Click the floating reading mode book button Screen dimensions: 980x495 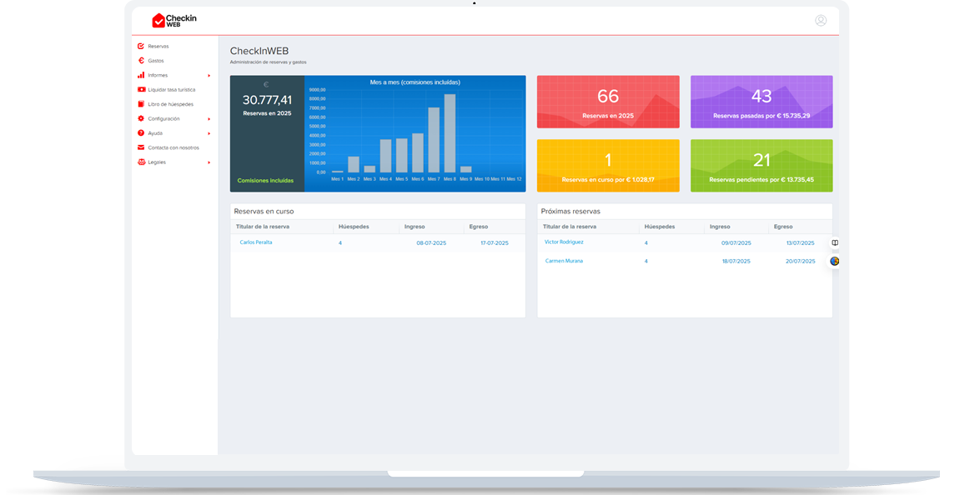[x=834, y=242]
